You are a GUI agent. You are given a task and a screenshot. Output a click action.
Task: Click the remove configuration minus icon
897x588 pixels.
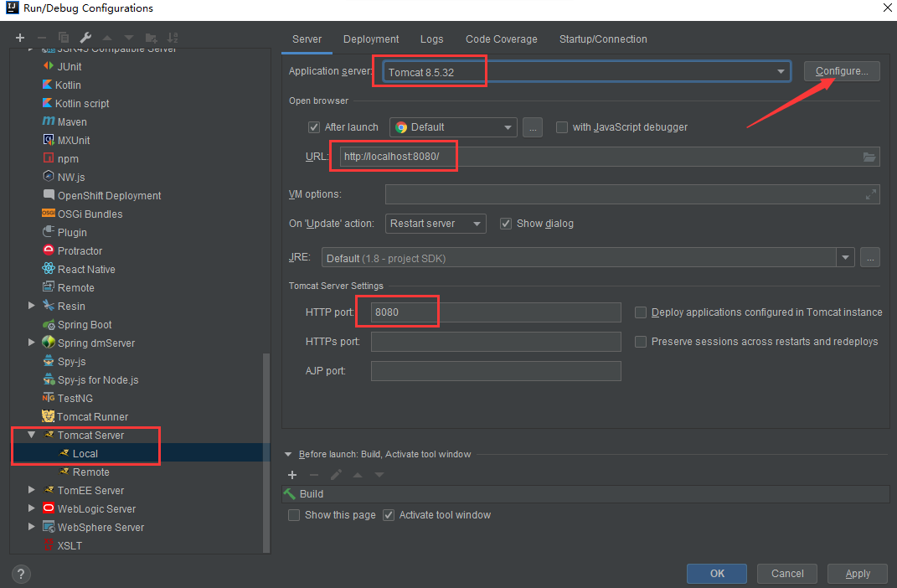pyautogui.click(x=42, y=38)
